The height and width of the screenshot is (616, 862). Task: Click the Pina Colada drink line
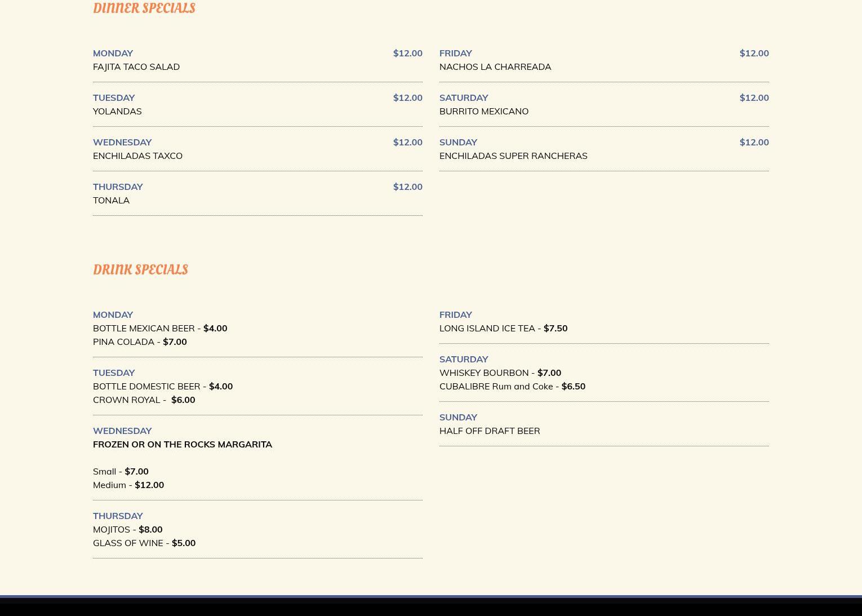(139, 342)
